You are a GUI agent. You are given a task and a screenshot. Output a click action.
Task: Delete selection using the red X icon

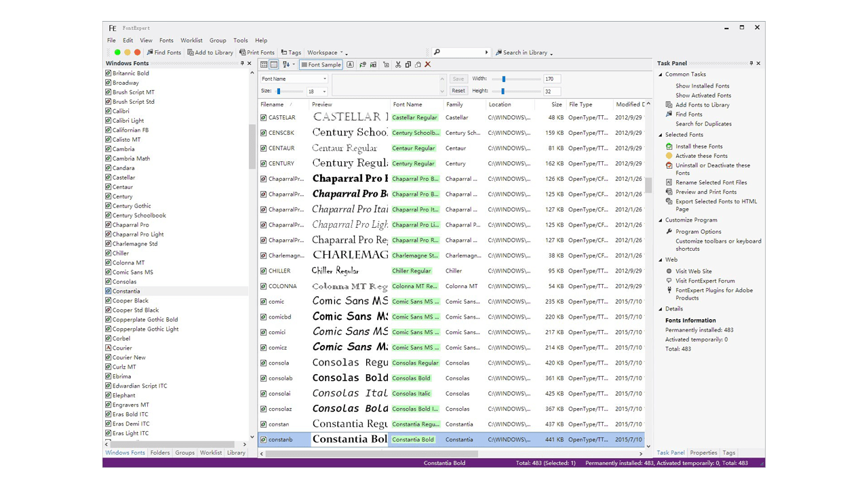tap(427, 64)
